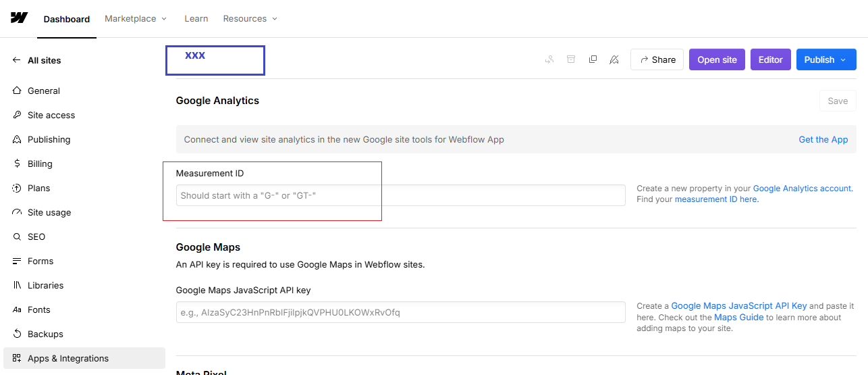Viewport: 868px width, 375px height.
Task: Follow the measurement ID here link
Action: click(716, 199)
